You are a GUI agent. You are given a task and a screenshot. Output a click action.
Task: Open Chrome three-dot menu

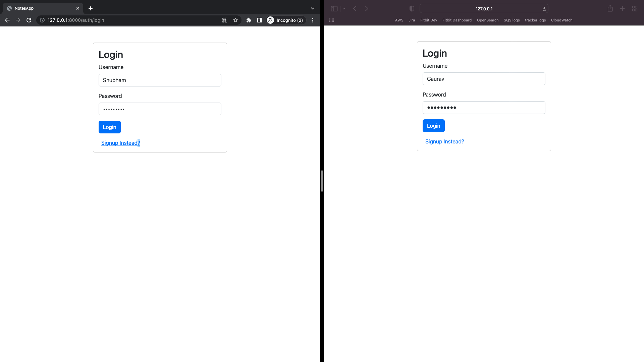pyautogui.click(x=313, y=20)
